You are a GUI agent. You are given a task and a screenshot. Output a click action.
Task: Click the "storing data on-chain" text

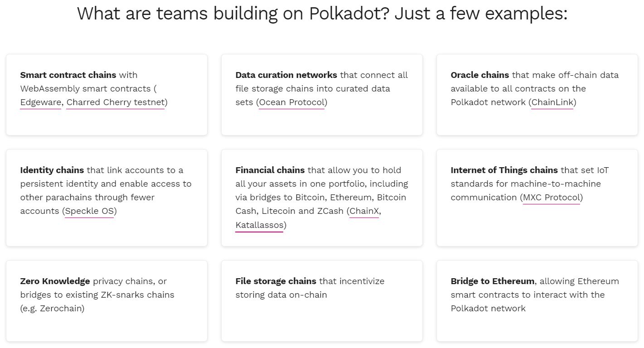281,295
